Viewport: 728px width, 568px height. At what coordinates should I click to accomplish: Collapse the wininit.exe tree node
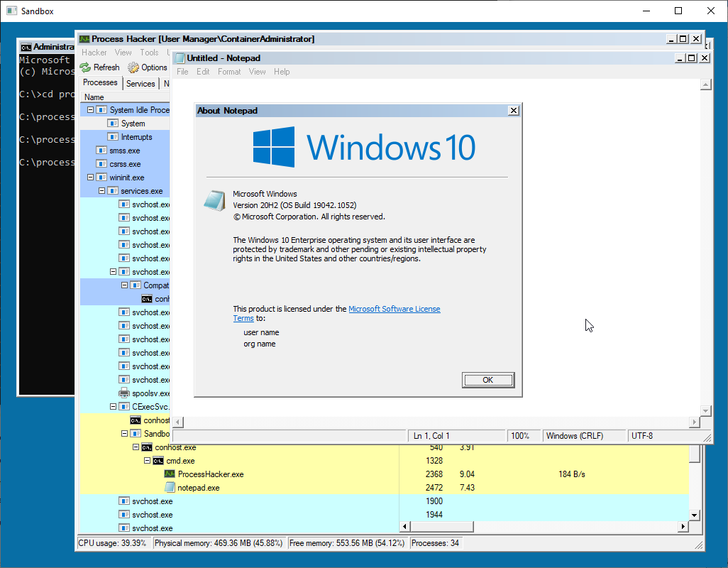pyautogui.click(x=91, y=177)
